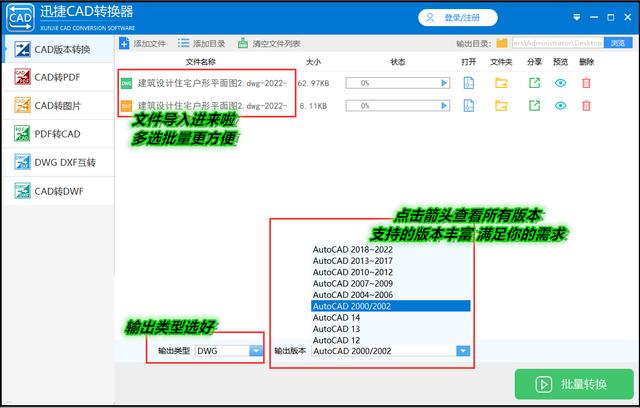
Task: Click the first file's 0% progress bar
Action: tap(393, 83)
